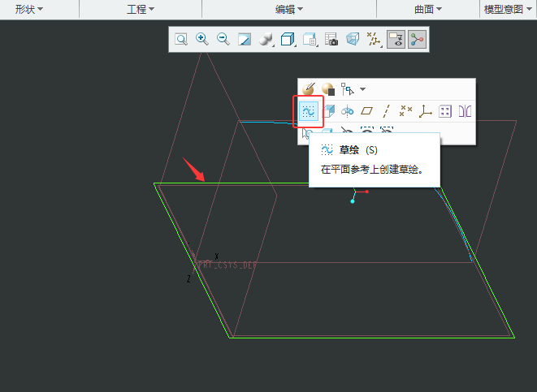The width and height of the screenshot is (537, 392).
Task: Click the Zoom In magnifier icon
Action: [x=202, y=39]
